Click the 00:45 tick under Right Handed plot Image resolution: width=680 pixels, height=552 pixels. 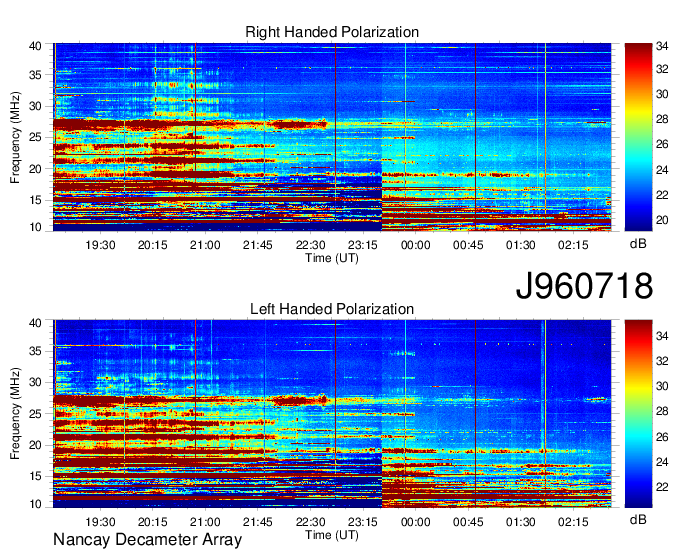[468, 245]
